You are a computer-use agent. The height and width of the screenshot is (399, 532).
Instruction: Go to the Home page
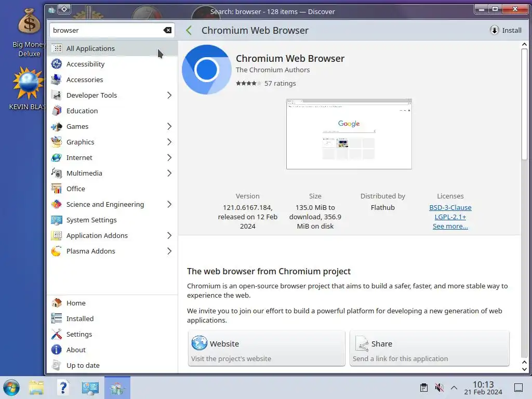(x=112, y=303)
